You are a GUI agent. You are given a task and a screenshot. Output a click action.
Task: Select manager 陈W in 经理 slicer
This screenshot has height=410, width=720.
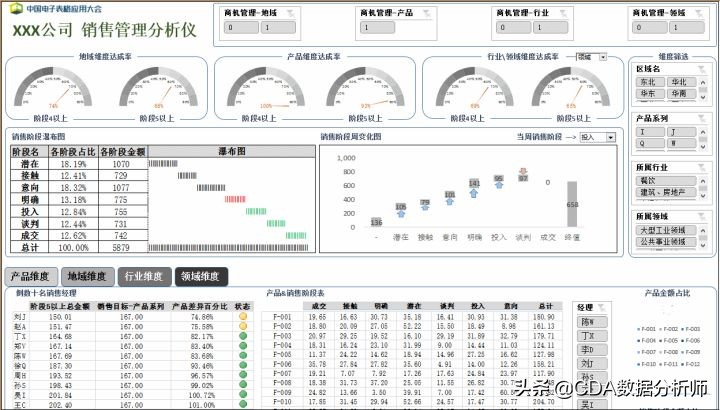[x=592, y=322]
